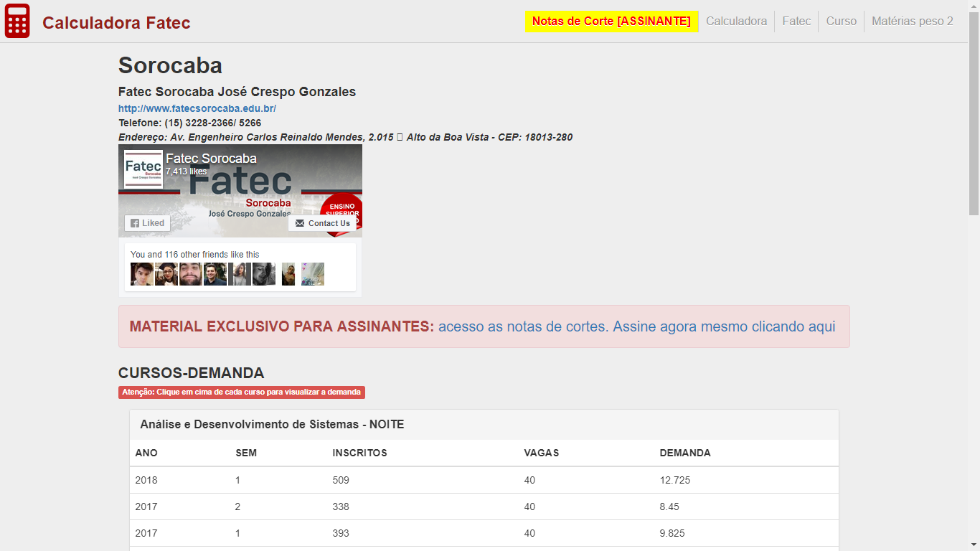Open Notas de Corte [ASSINANTE] menu item

tap(611, 22)
